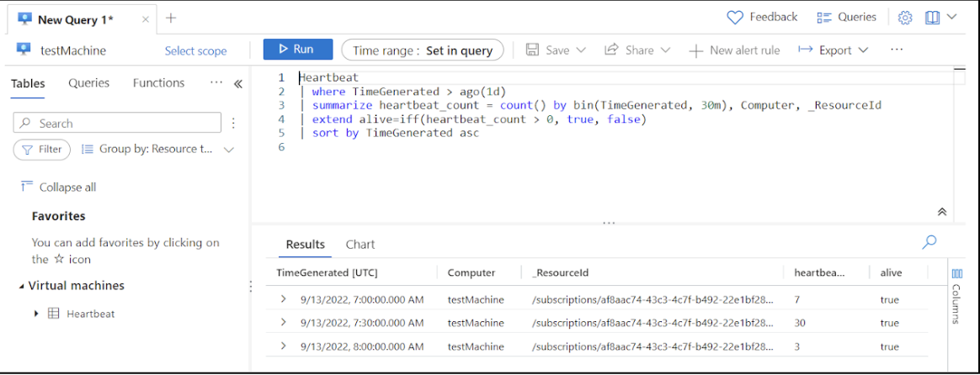Screen dimensions: 980x375
Task: Open settings gear icon
Action: tap(905, 18)
